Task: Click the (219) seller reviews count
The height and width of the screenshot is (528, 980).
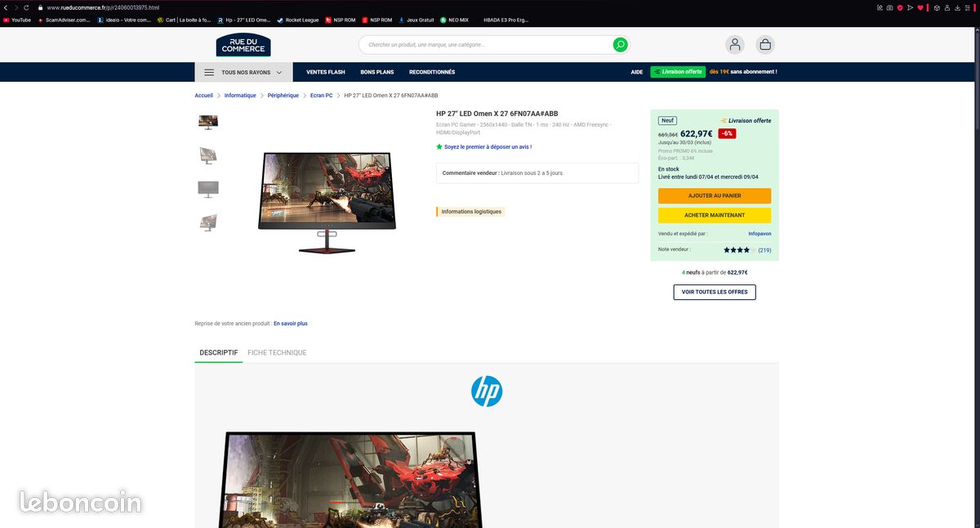Action: 764,250
